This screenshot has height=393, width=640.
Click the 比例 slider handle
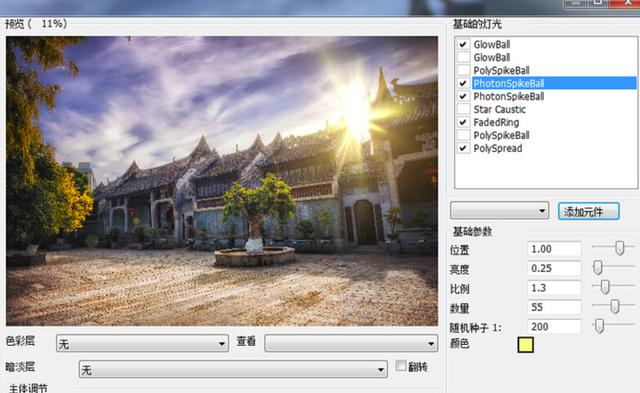click(x=605, y=287)
